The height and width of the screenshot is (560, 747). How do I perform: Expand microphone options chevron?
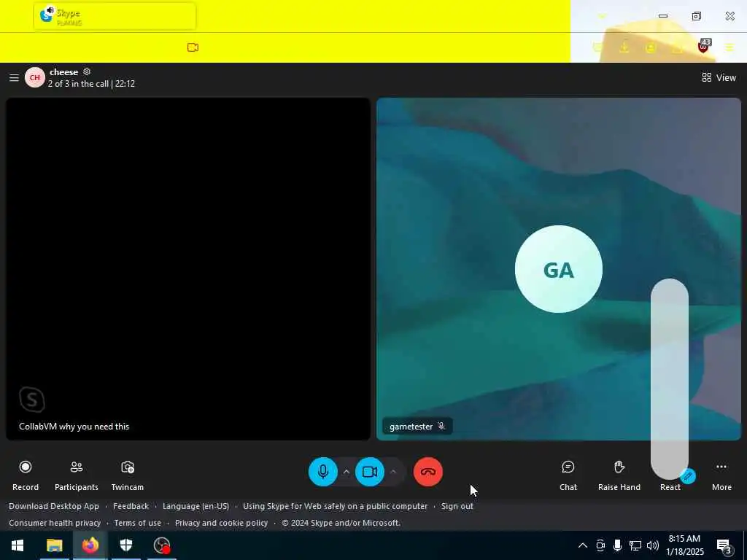click(x=347, y=472)
